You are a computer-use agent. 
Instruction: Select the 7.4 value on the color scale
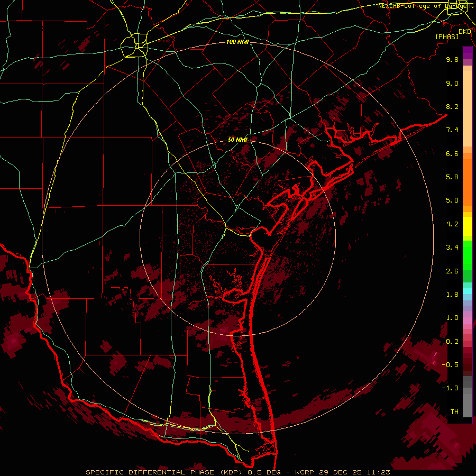tap(452, 130)
